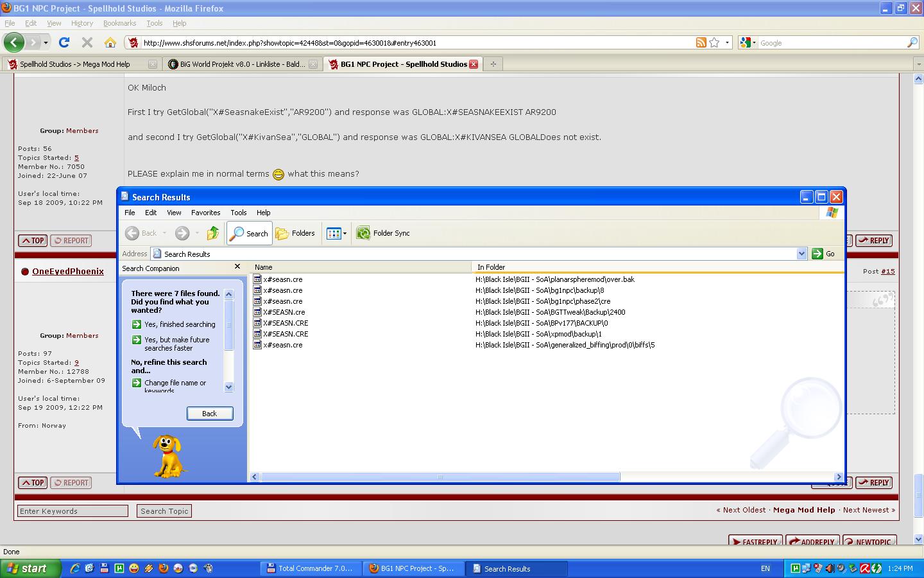Open Firefox Bookmarks menu
This screenshot has height=578, width=924.
(119, 23)
